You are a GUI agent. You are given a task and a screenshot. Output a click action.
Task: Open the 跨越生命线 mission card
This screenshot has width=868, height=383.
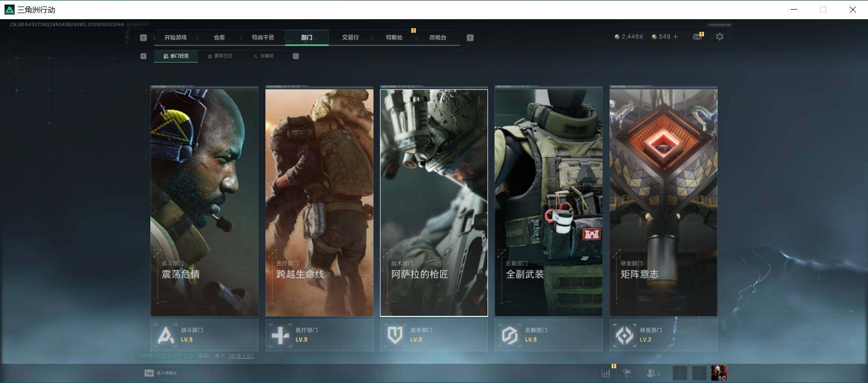tap(319, 202)
